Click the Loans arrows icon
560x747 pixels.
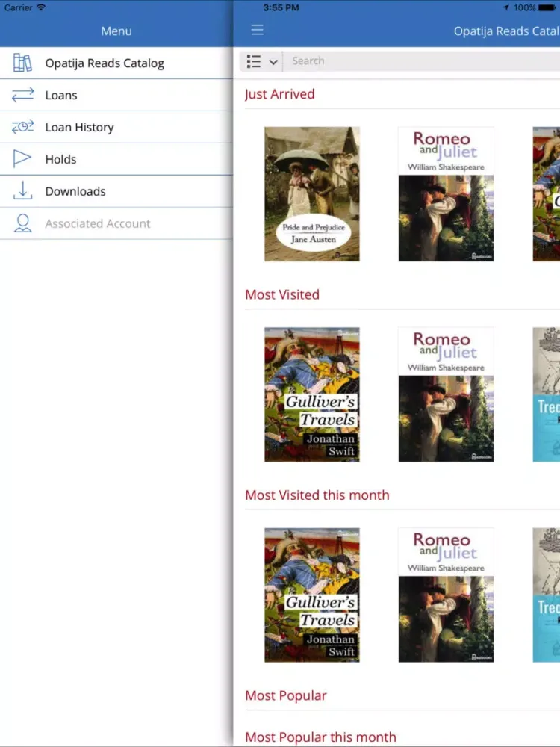coord(23,95)
